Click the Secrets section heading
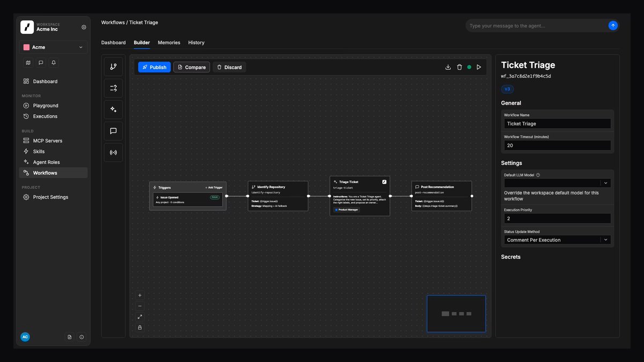644x362 pixels. coord(511,257)
